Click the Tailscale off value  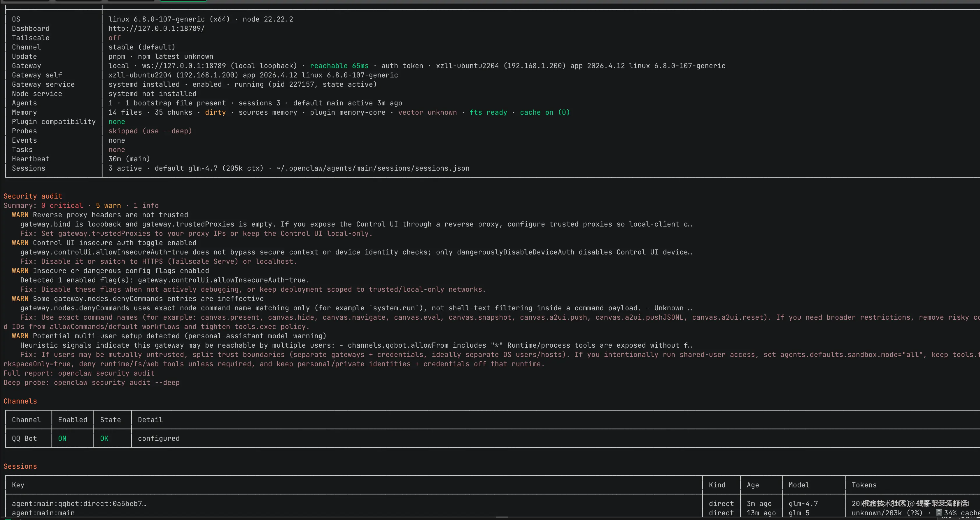pyautogui.click(x=114, y=38)
